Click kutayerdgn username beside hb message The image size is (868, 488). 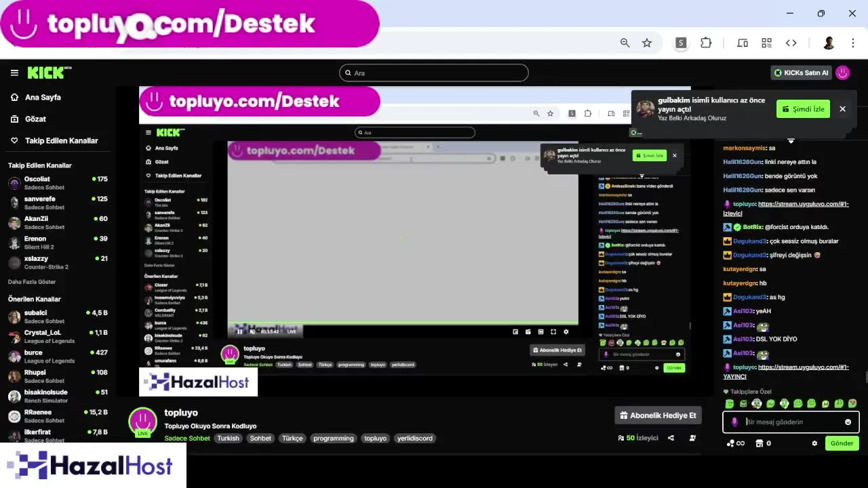739,283
